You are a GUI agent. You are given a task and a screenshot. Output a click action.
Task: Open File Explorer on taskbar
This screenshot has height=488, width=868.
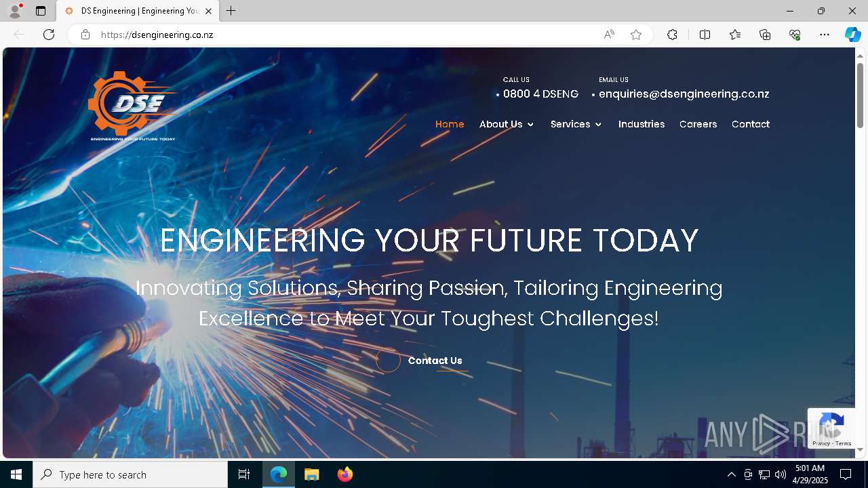(312, 474)
